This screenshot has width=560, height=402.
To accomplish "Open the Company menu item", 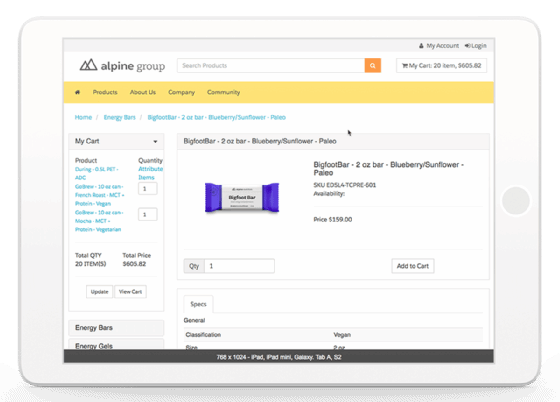I will click(181, 92).
